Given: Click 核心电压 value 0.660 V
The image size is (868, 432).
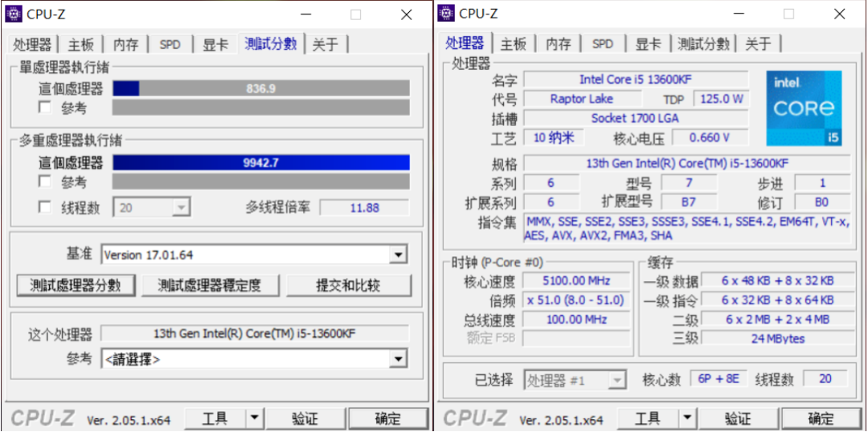Looking at the screenshot, I should pos(710,137).
